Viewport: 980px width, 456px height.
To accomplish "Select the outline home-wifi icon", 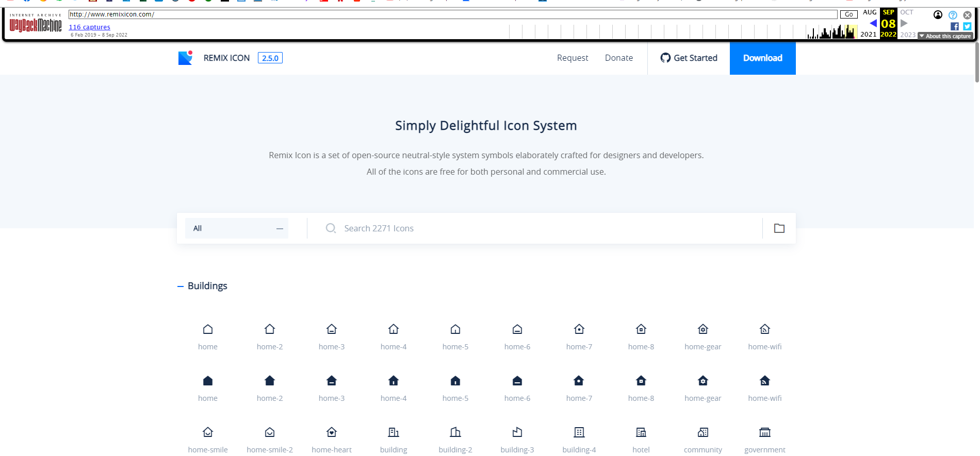I will point(765,329).
